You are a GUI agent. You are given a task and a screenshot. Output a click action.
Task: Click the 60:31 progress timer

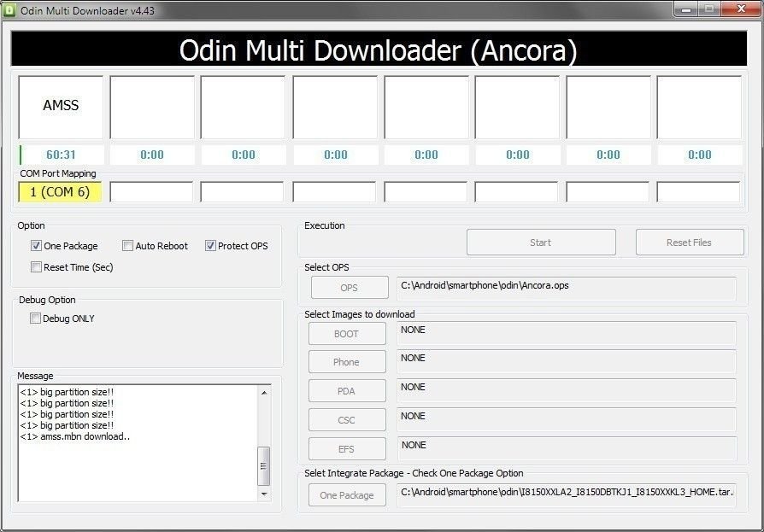61,155
